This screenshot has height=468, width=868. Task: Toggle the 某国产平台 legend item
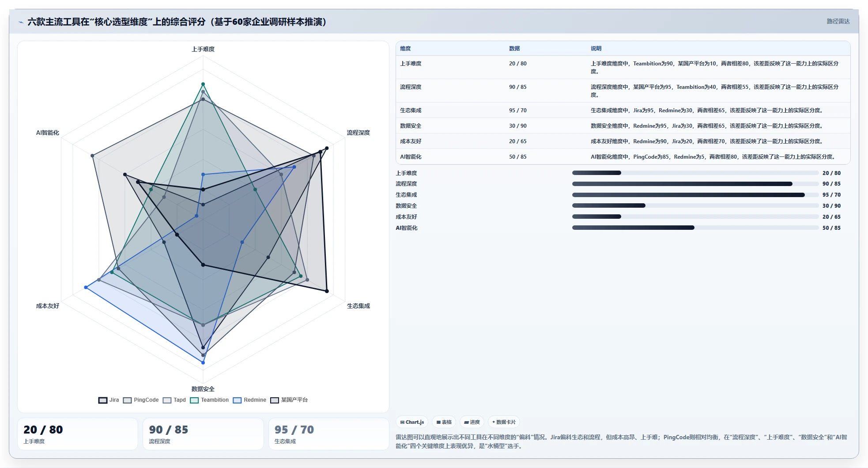pos(289,400)
